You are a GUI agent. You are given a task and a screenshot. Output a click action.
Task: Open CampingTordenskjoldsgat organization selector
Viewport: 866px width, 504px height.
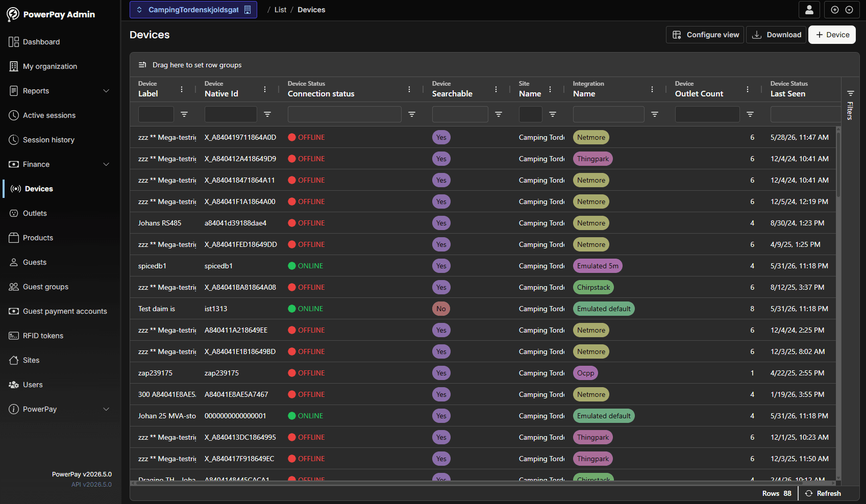(x=193, y=10)
